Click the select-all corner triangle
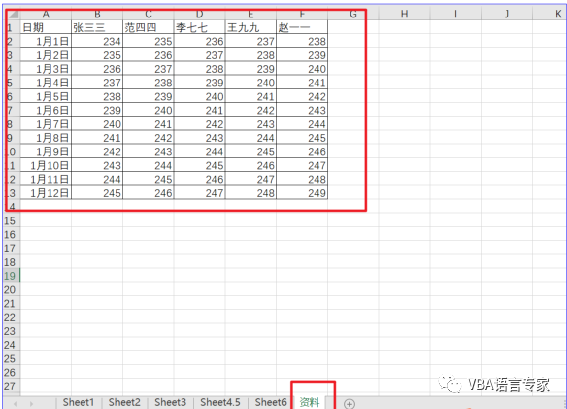Image resolution: width=567 pixels, height=409 pixels. coord(14,14)
